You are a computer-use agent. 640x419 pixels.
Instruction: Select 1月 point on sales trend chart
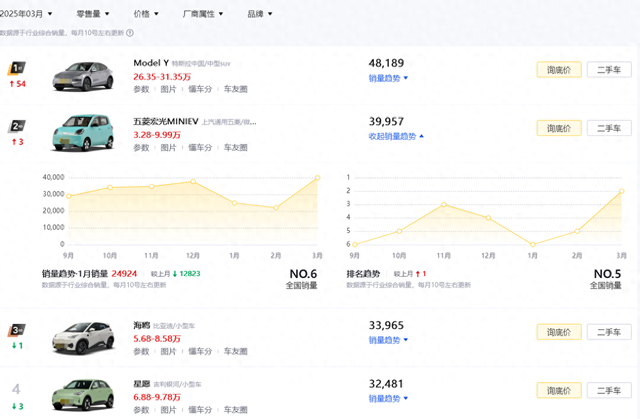[235, 203]
